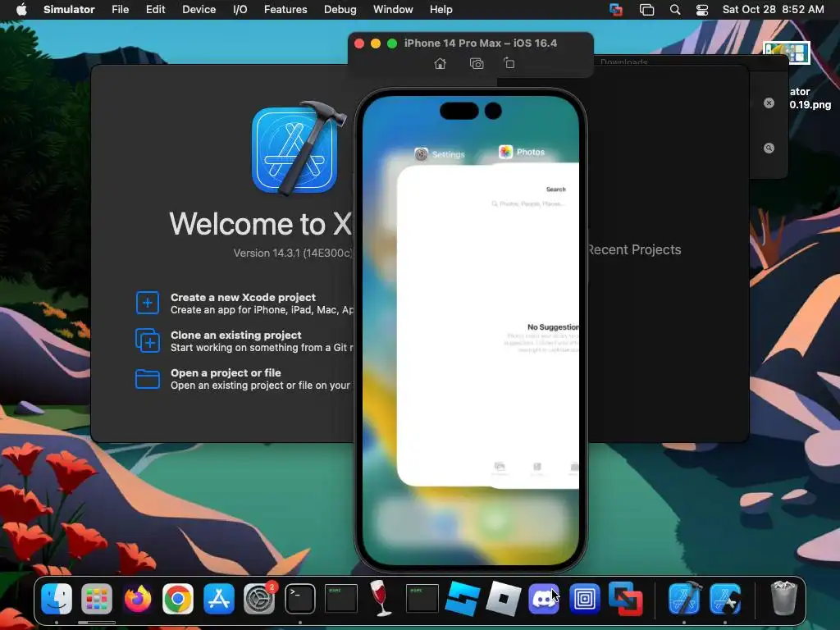Click the clone project duplicate icon

coord(148,340)
